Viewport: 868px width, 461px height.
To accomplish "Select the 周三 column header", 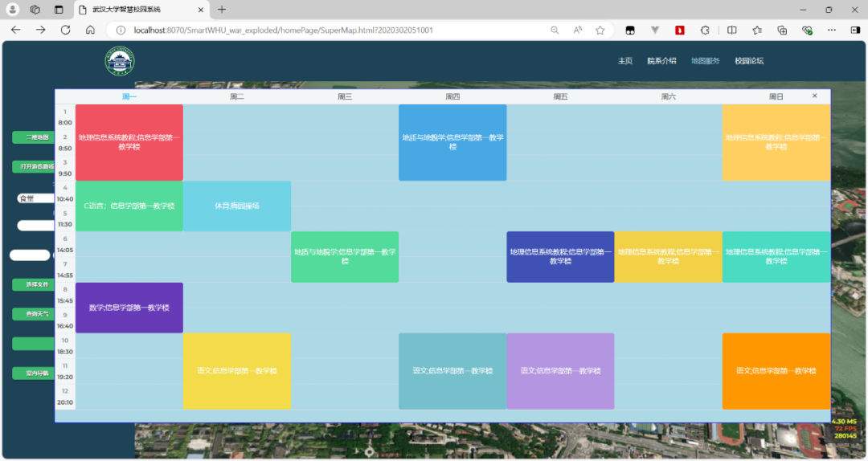I will [345, 97].
